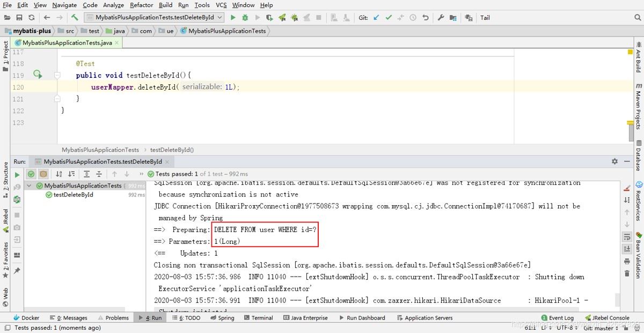Open the Event Log button

click(x=558, y=318)
